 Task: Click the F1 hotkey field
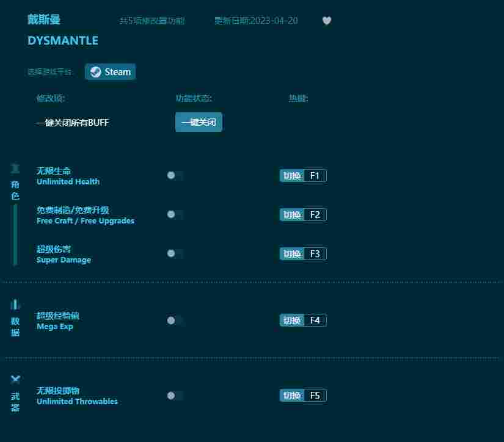tap(315, 176)
